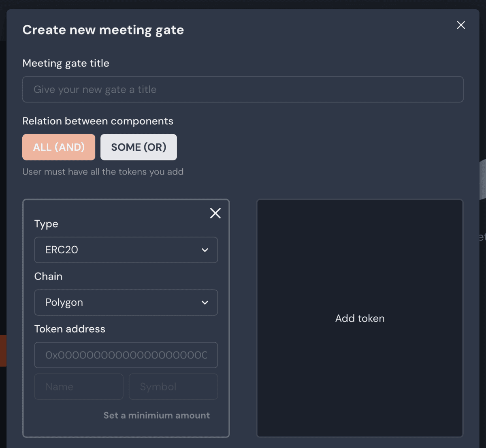This screenshot has height=448, width=486.
Task: Focus the token Name field
Action: [x=79, y=387]
